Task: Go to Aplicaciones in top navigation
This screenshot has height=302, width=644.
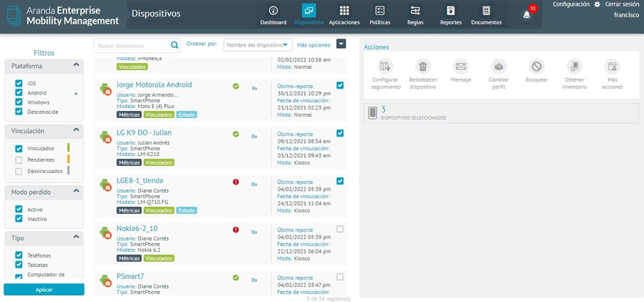Action: pos(344,15)
